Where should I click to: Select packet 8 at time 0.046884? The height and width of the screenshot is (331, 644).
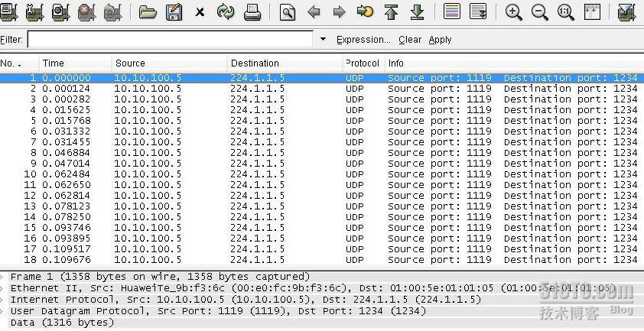[x=322, y=153]
